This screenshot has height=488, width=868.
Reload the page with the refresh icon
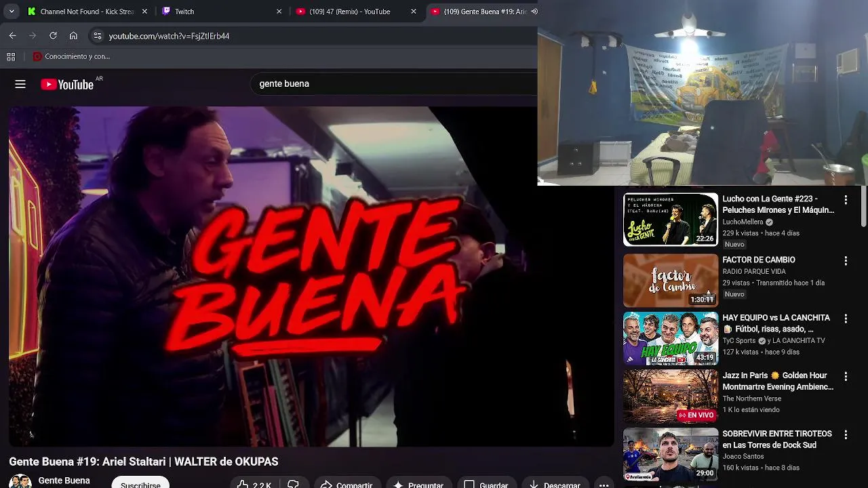(53, 36)
